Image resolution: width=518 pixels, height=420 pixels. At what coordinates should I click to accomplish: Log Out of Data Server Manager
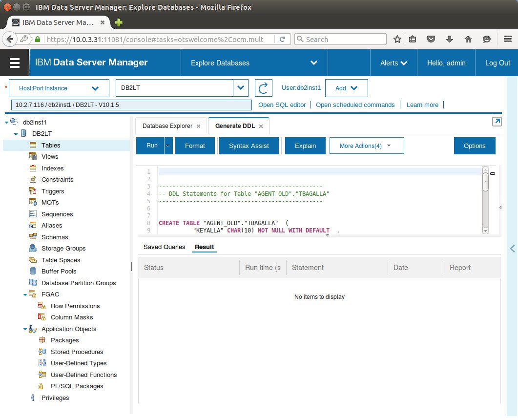[497, 63]
